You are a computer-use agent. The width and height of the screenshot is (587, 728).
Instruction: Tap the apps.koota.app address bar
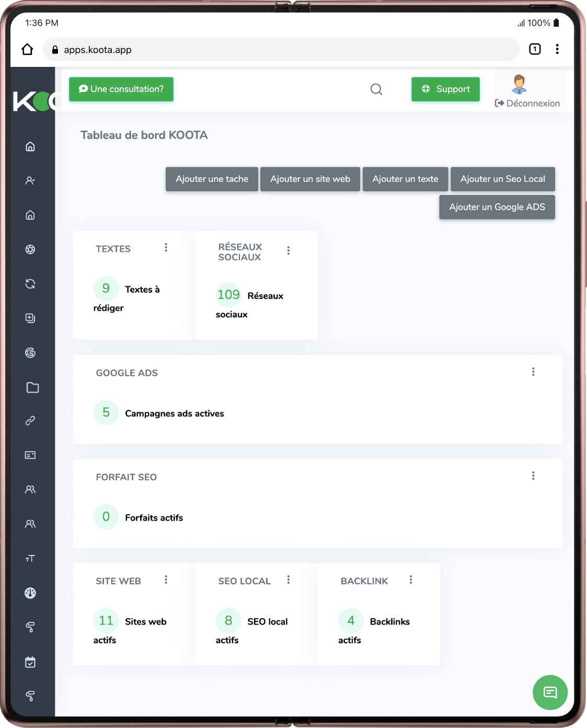281,50
